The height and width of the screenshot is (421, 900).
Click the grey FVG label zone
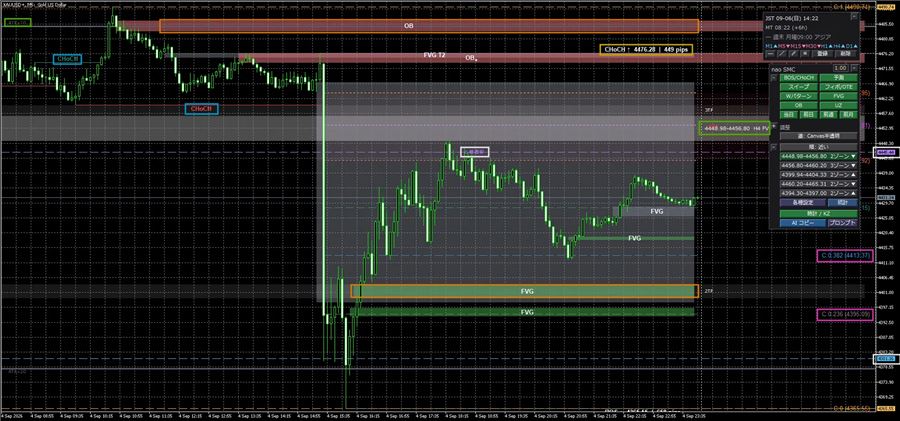[x=657, y=211]
